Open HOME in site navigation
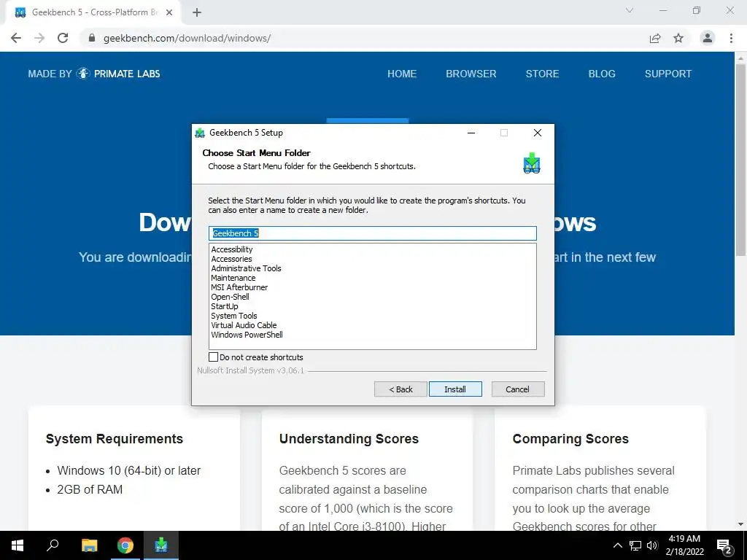This screenshot has width=747, height=560. click(402, 74)
